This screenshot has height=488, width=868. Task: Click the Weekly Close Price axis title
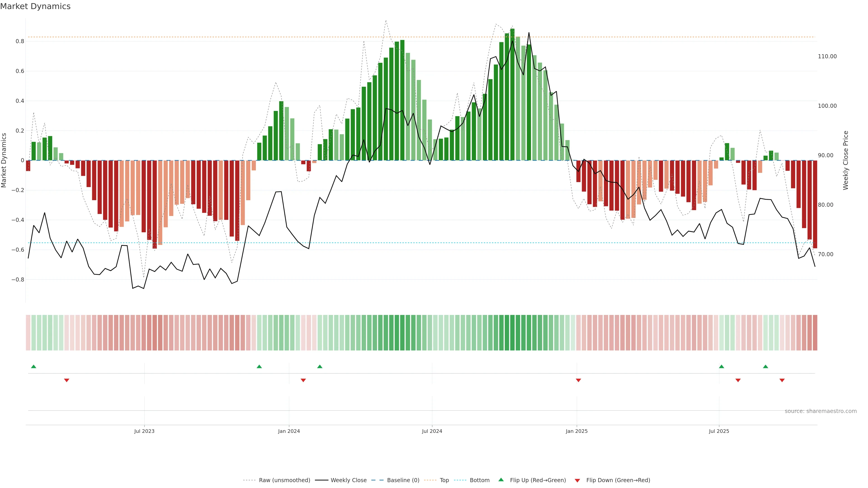click(x=846, y=160)
